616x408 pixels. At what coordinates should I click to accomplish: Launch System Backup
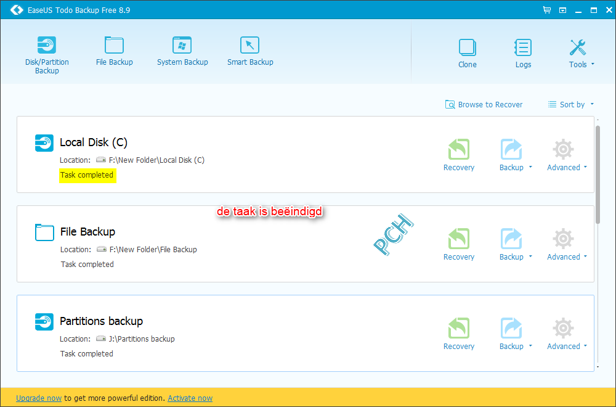[182, 51]
